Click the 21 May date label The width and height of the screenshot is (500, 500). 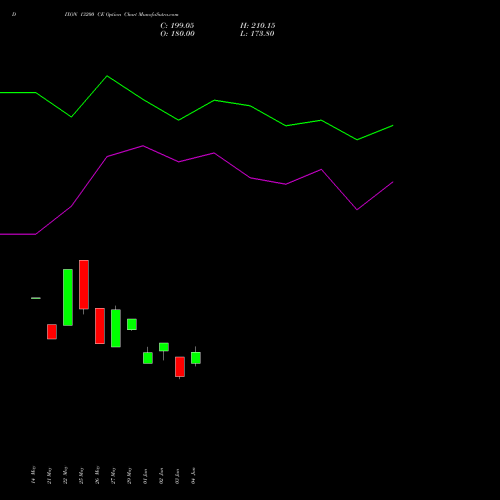[x=49, y=476]
